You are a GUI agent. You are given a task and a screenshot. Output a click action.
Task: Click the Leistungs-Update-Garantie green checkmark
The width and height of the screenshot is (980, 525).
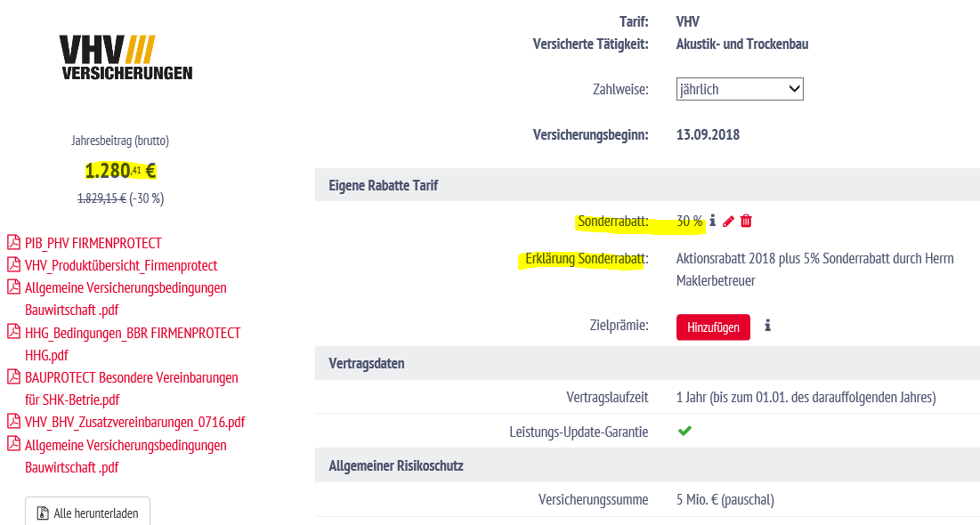pyautogui.click(x=685, y=432)
